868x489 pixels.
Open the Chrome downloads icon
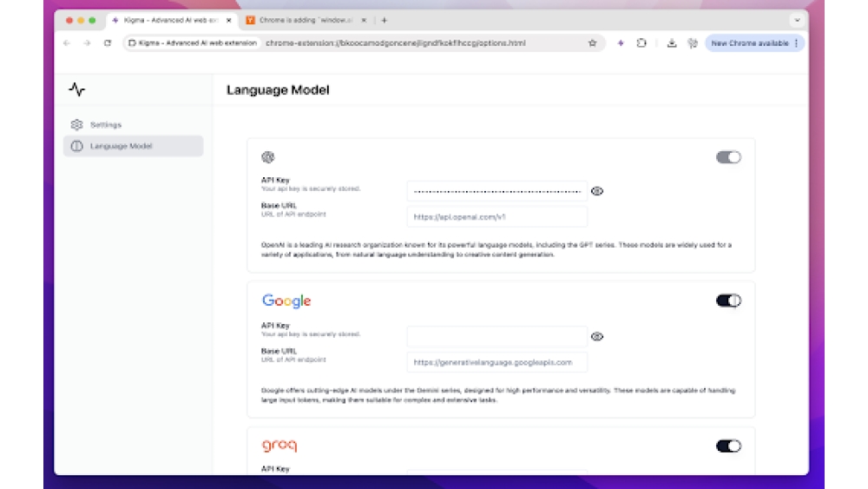(672, 43)
